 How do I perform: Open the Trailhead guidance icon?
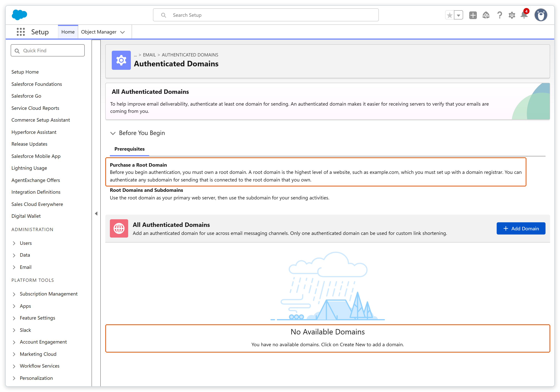(x=486, y=15)
